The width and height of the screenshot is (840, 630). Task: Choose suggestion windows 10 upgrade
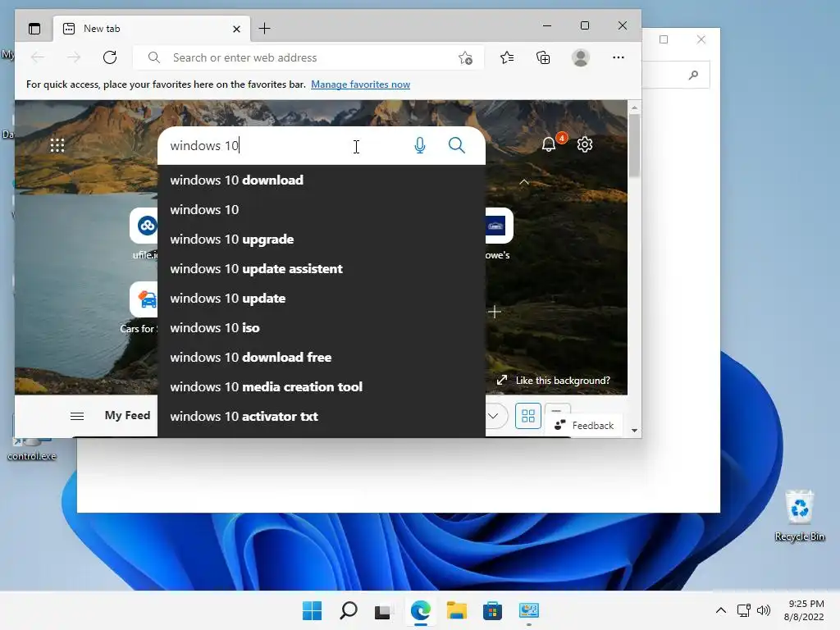[322, 239]
